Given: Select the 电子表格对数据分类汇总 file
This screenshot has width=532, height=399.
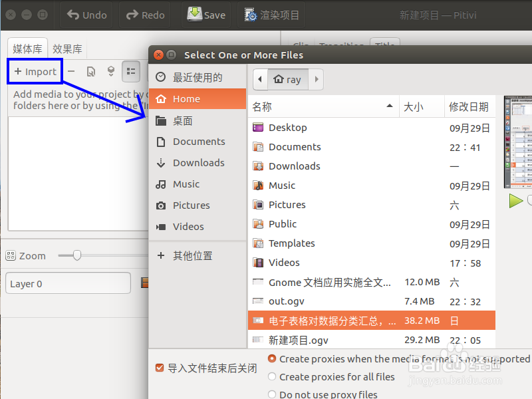Looking at the screenshot, I should pos(372,321).
